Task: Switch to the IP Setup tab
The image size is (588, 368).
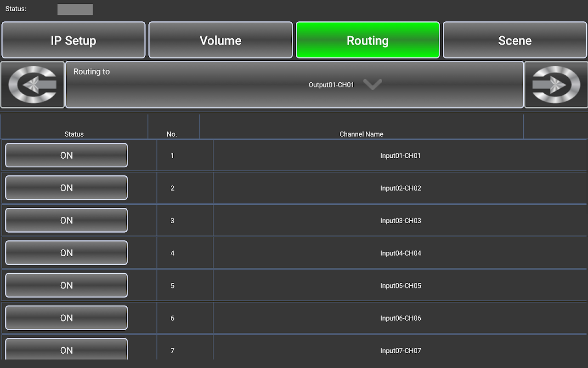Action: pyautogui.click(x=73, y=40)
